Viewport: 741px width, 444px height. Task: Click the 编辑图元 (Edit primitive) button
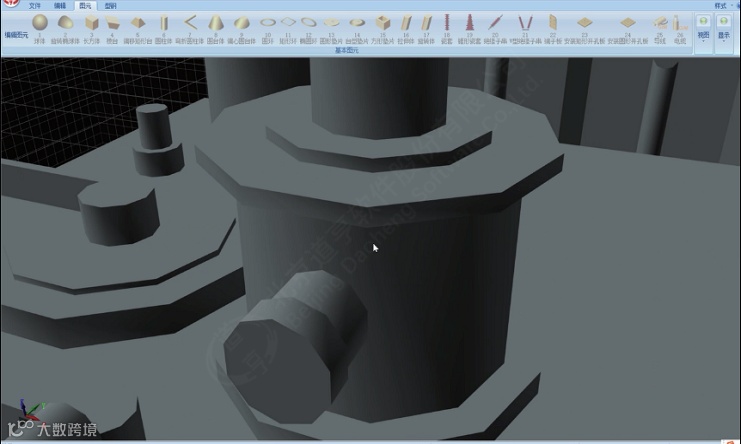[16, 35]
